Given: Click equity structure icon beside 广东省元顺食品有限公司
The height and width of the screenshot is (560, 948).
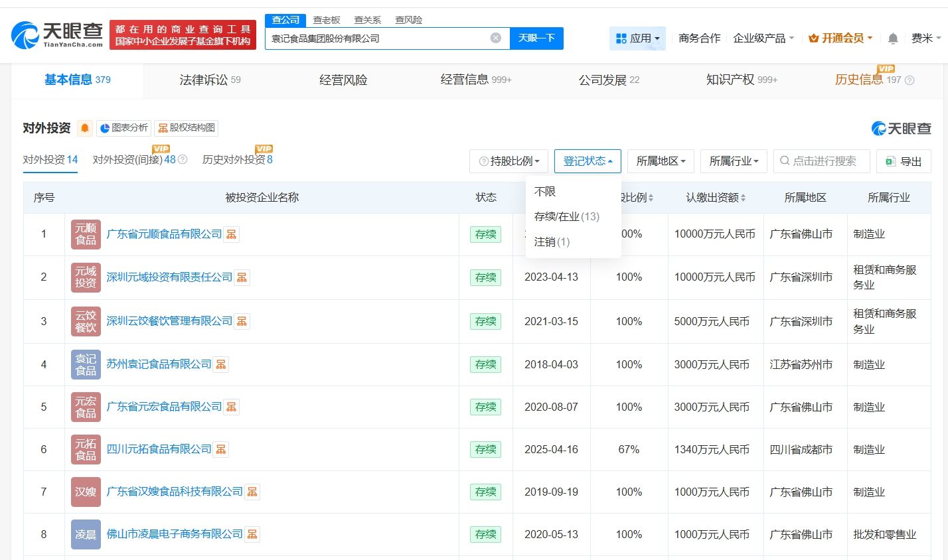Looking at the screenshot, I should click(x=231, y=234).
